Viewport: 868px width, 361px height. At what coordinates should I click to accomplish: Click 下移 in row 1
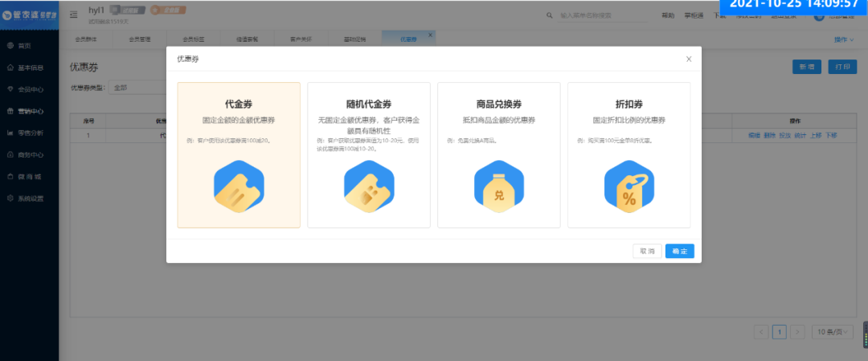831,135
